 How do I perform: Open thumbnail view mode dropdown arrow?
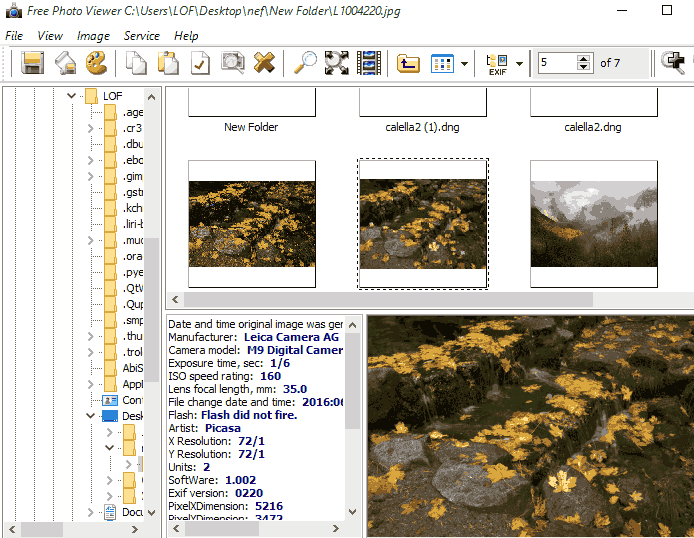[464, 64]
